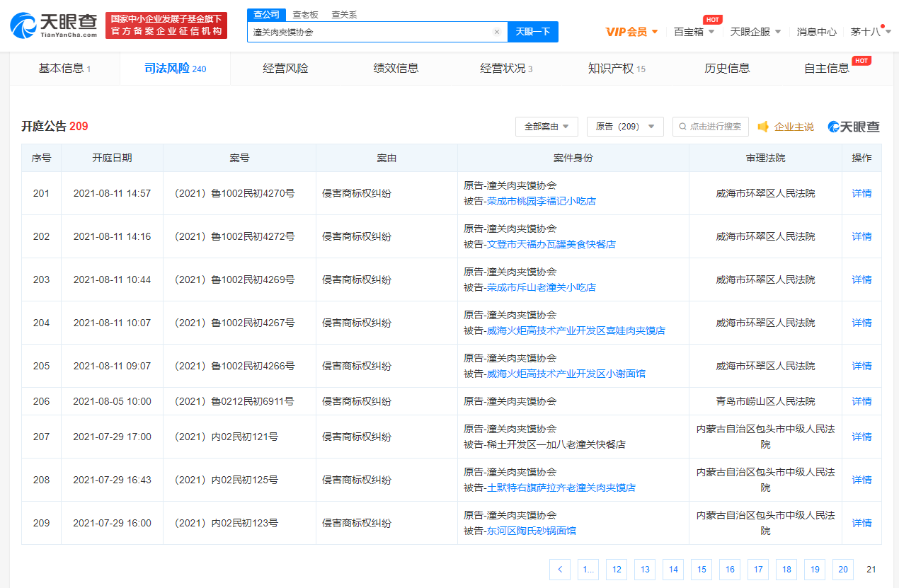The image size is (899, 588).
Task: Open the 绩效信息 tab
Action: pos(396,69)
